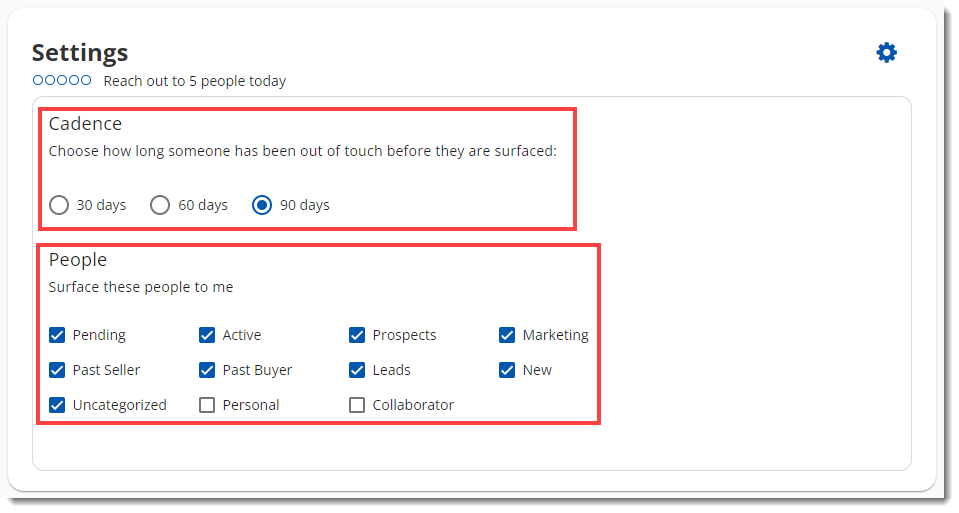The height and width of the screenshot is (513, 959).
Task: Choose the 60 days cadence option
Action: [x=160, y=205]
